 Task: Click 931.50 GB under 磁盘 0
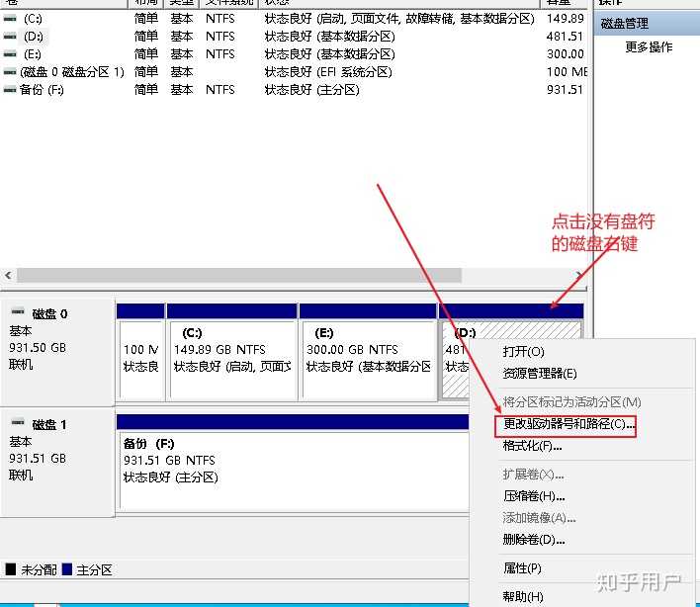pyautogui.click(x=38, y=348)
